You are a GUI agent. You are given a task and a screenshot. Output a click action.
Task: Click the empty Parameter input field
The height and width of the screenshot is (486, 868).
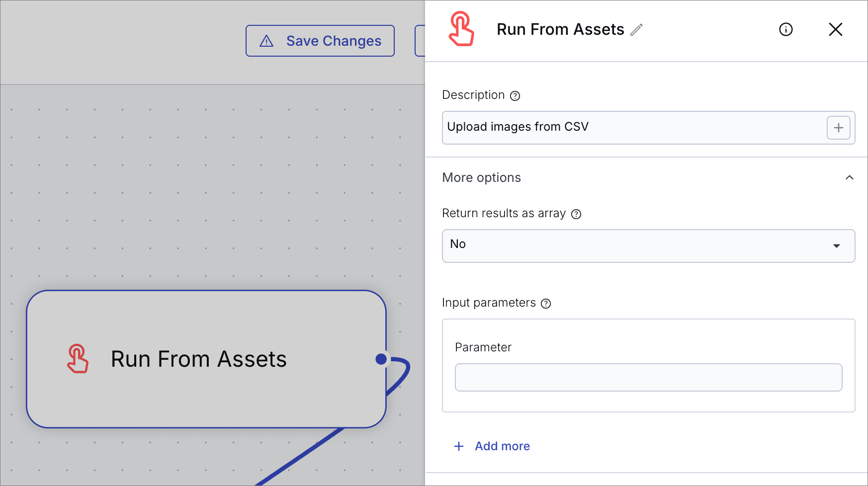(648, 377)
